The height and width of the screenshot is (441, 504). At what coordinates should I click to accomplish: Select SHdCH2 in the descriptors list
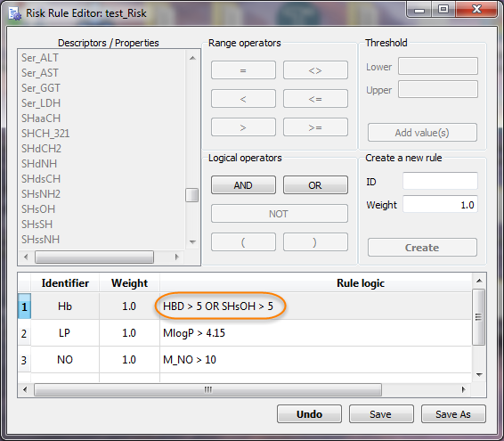click(x=41, y=149)
